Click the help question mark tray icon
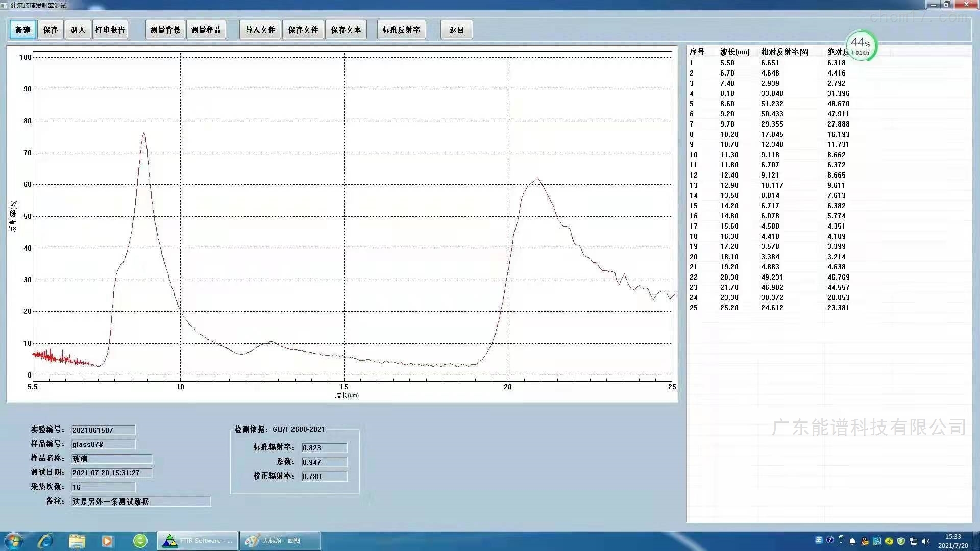 tap(830, 540)
